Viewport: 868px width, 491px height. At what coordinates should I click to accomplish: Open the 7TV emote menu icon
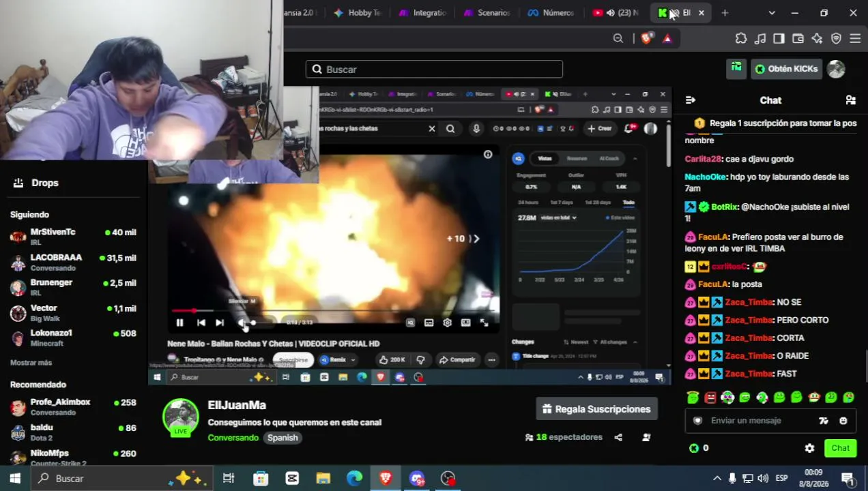(x=824, y=421)
